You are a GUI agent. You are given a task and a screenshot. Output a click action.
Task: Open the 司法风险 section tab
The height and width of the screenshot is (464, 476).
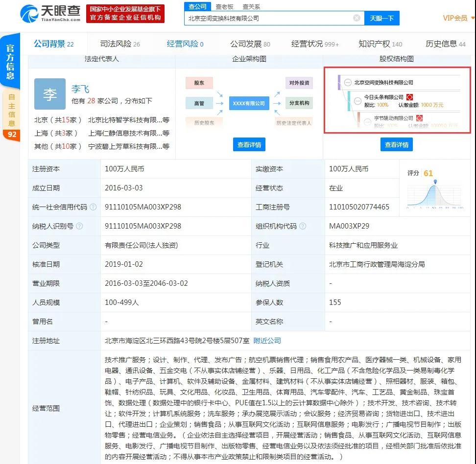point(120,44)
